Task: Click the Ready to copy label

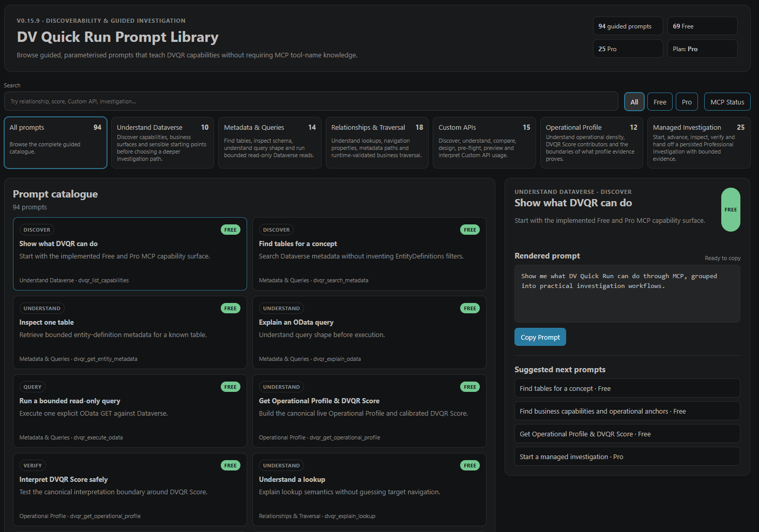Action: (722, 258)
